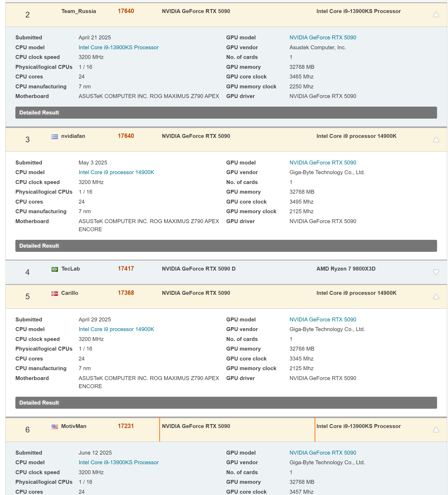Open Detailed Result for Carillo
This screenshot has width=448, height=495.
coord(226,403)
